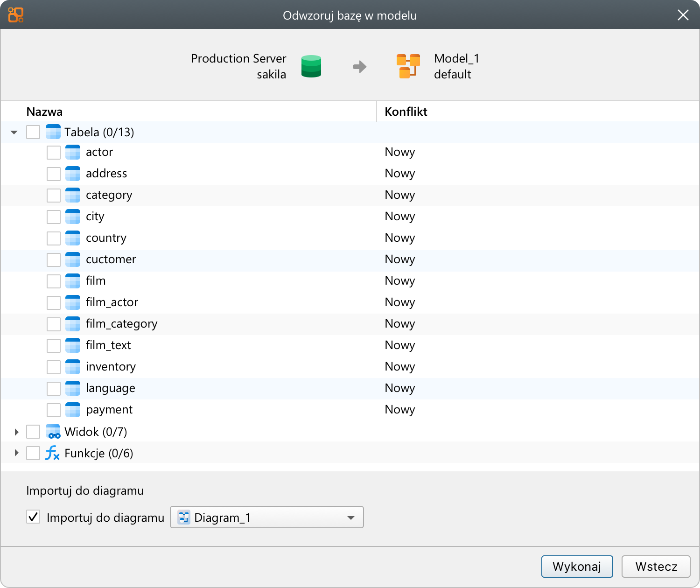Close the Odwzoruj bazę w modelu dialog
Viewport: 700px width, 588px height.
pos(683,15)
